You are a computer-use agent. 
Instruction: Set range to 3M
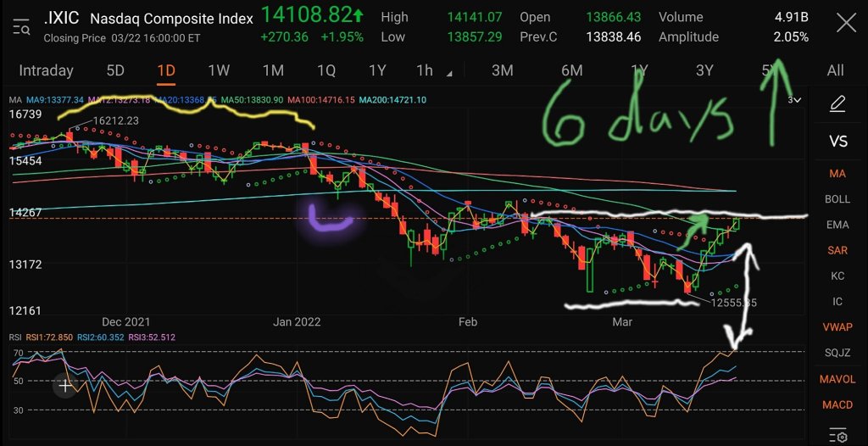[x=502, y=70]
